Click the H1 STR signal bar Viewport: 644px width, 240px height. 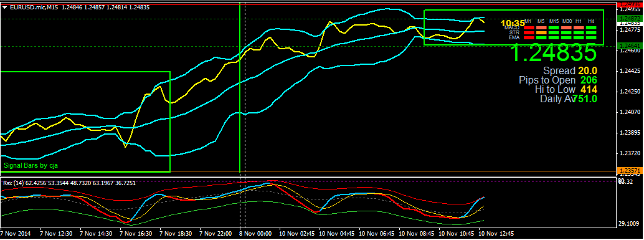[579, 33]
